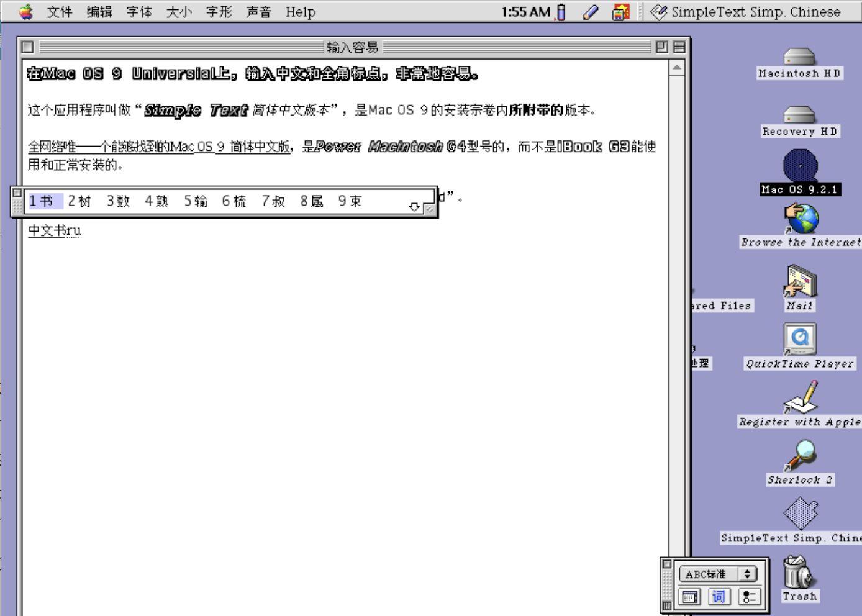Close the candidate selection window
The width and height of the screenshot is (862, 616).
[x=17, y=192]
